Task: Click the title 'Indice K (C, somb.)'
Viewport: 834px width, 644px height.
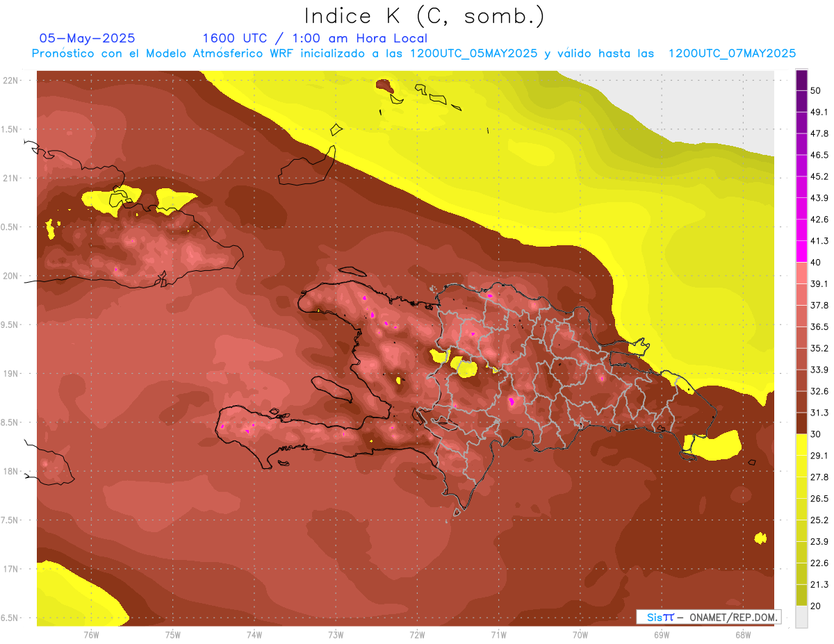Action: coord(424,16)
